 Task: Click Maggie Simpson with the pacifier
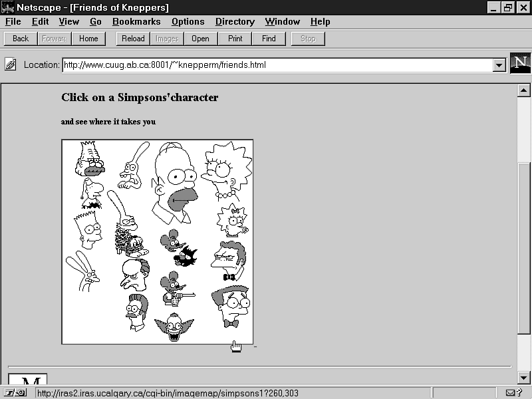point(232,221)
